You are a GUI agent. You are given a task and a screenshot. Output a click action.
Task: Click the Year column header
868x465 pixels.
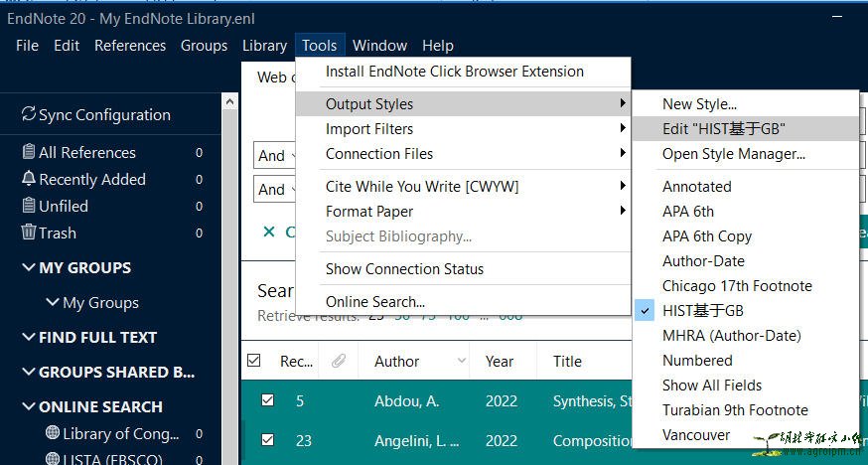[500, 362]
